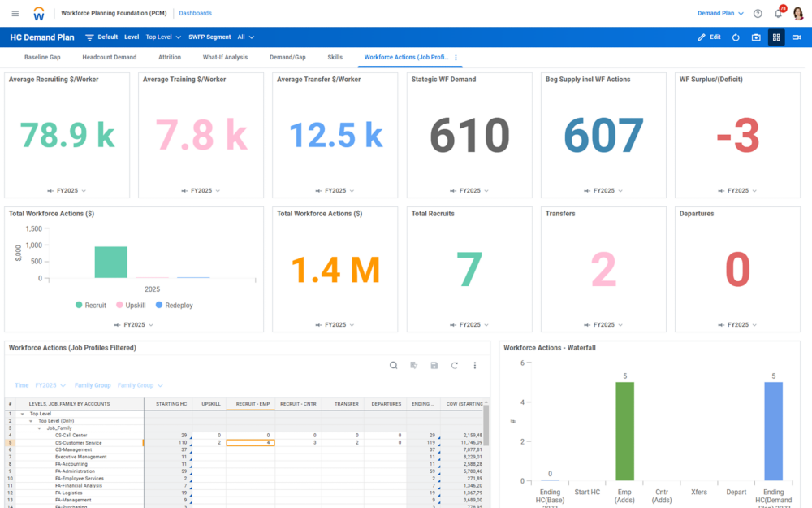Viewport: 812px width, 508px height.
Task: Switch to the Attrition tab
Action: click(x=170, y=58)
